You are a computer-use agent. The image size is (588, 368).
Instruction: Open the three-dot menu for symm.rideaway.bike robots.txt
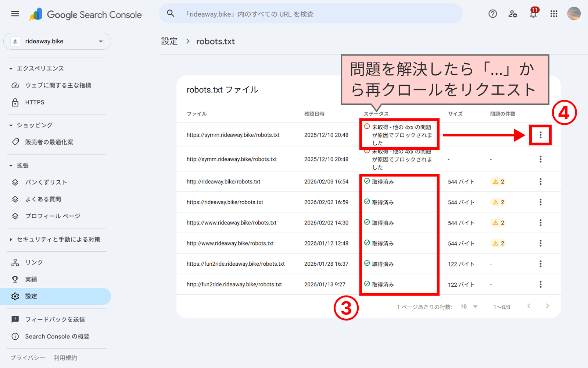pyautogui.click(x=540, y=135)
